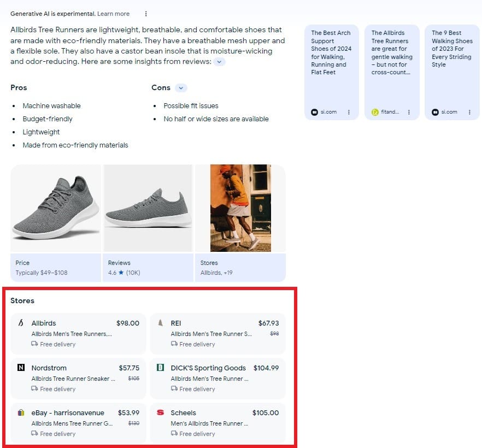Open the Scheels listing at $105.00
Viewport: 482px width, 448px height.
click(218, 423)
